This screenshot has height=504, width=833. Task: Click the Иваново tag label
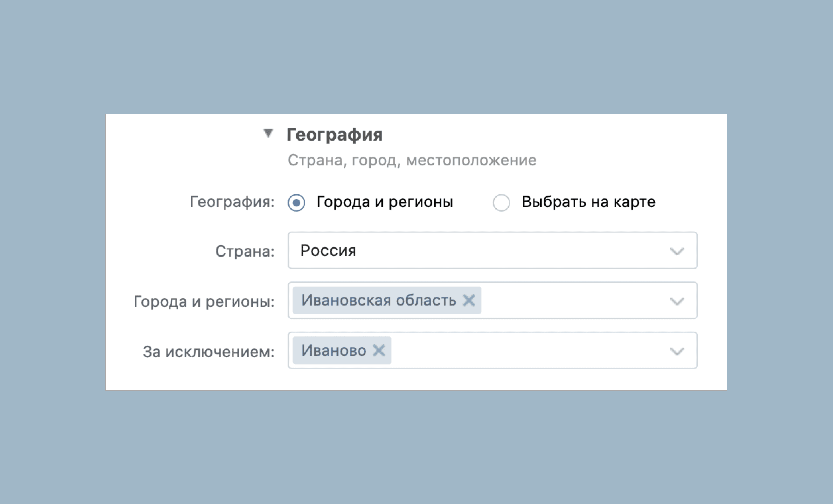(334, 350)
